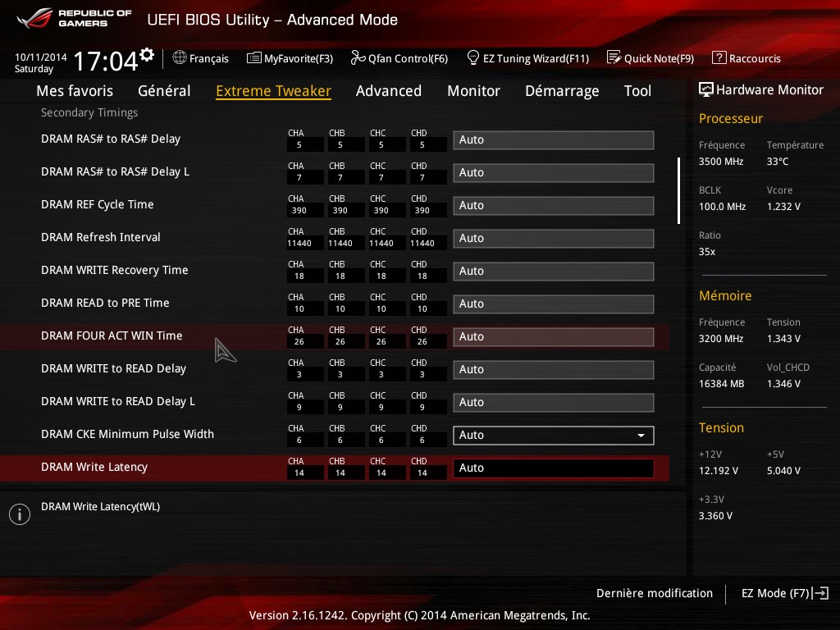Click the settings gear icon beside clock
The height and width of the screenshot is (630, 840).
point(147,55)
